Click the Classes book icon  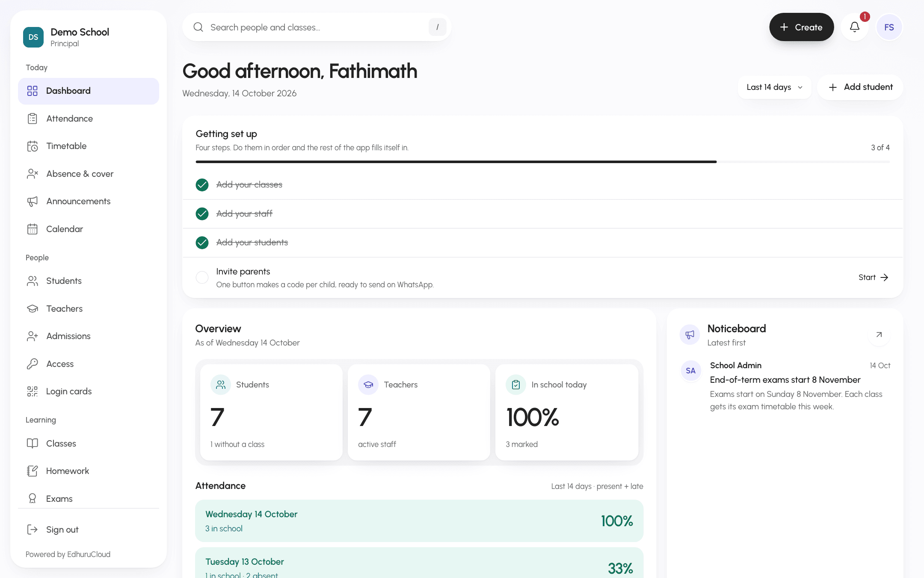33,444
